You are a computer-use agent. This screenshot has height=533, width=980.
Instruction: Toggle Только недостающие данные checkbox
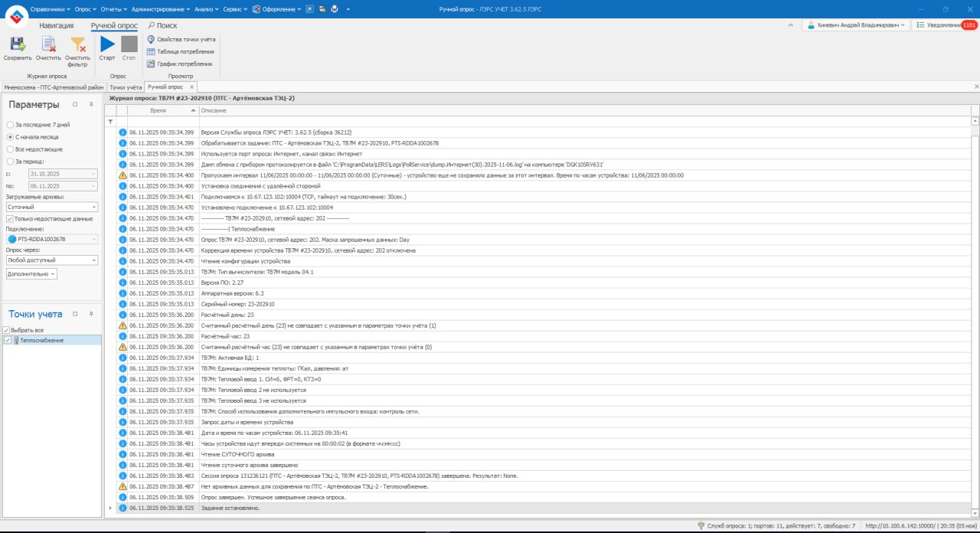pyautogui.click(x=10, y=218)
